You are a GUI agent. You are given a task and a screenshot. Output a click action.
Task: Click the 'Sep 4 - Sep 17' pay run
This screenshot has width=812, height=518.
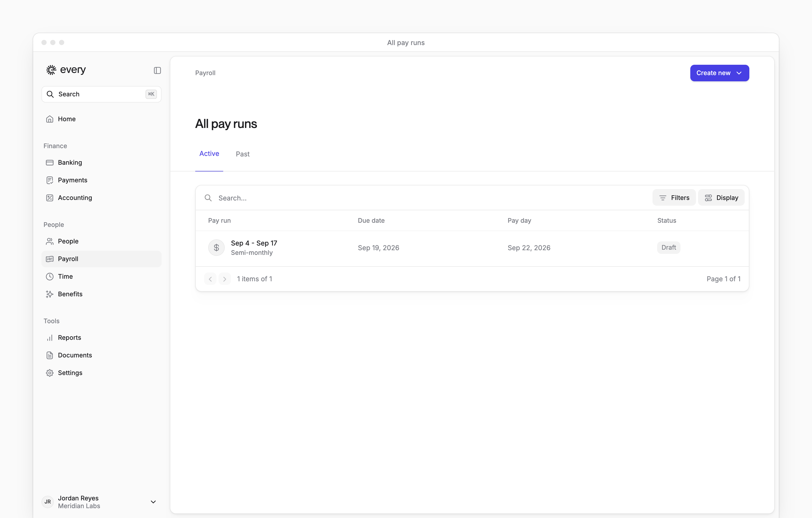pyautogui.click(x=254, y=243)
